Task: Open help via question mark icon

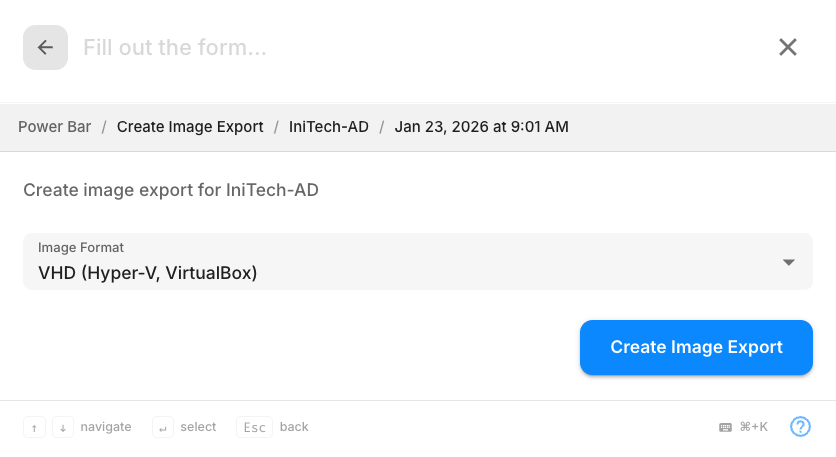Action: click(x=800, y=427)
